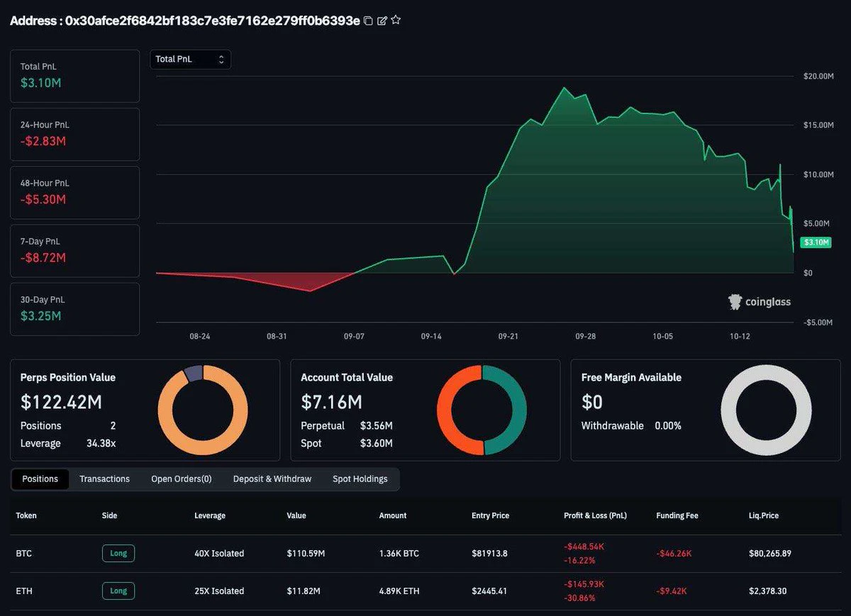Click the 4.89K ETH amount cell

tap(401, 591)
